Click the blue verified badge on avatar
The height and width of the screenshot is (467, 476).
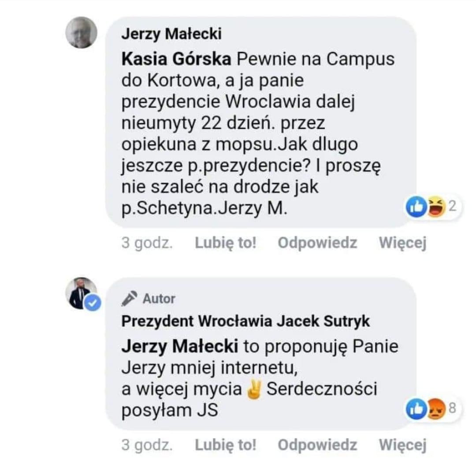click(x=93, y=303)
